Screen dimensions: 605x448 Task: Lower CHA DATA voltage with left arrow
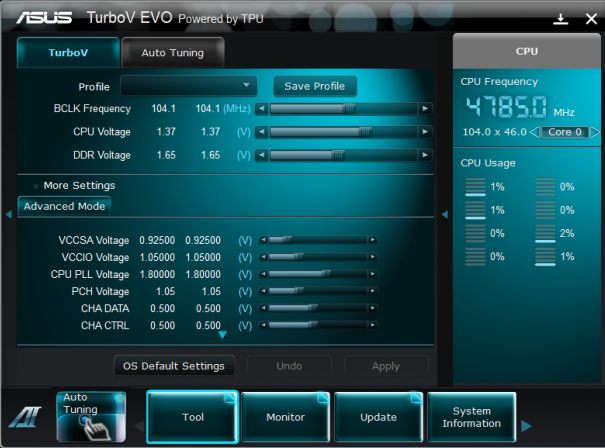tap(263, 308)
